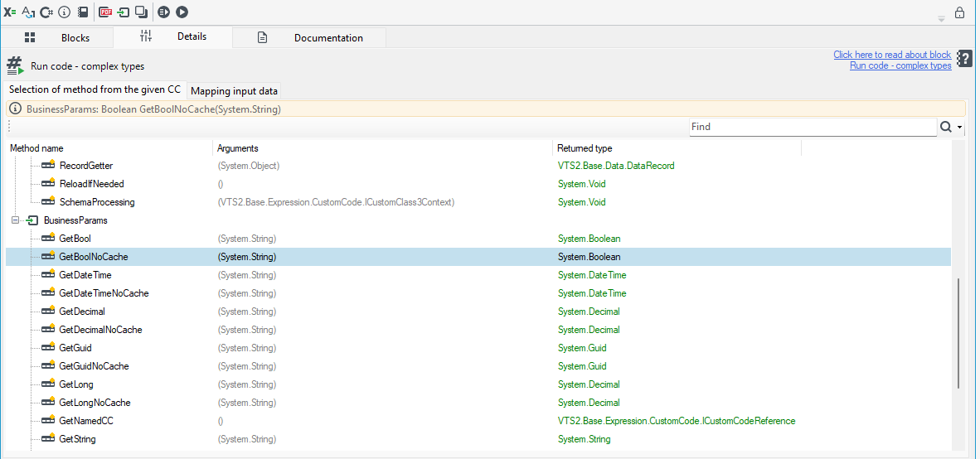This screenshot has width=980, height=459.
Task: Open the C# code toolbar icon
Action: tap(46, 12)
